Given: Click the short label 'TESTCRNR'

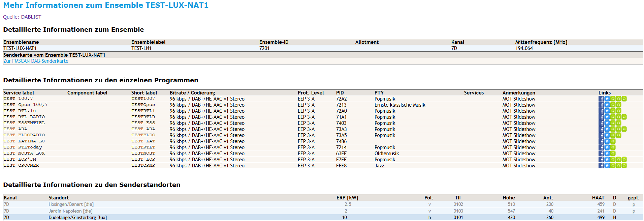Looking at the screenshot, I should [143, 166].
